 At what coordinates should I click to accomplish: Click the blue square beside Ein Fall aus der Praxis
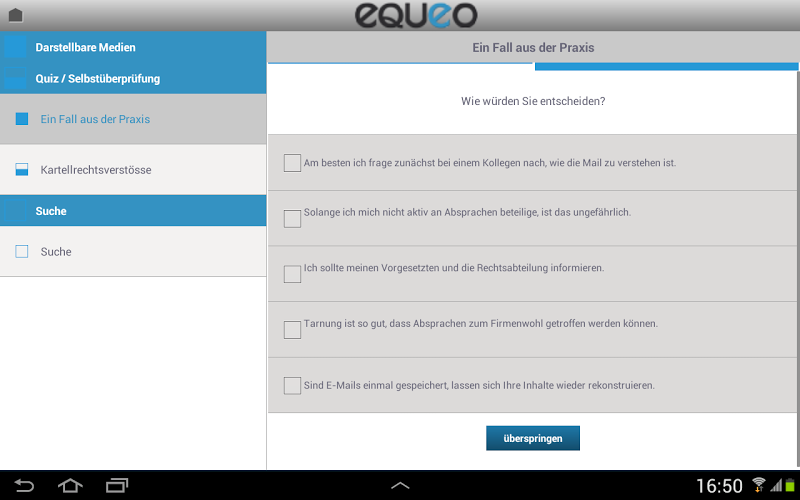click(x=22, y=119)
